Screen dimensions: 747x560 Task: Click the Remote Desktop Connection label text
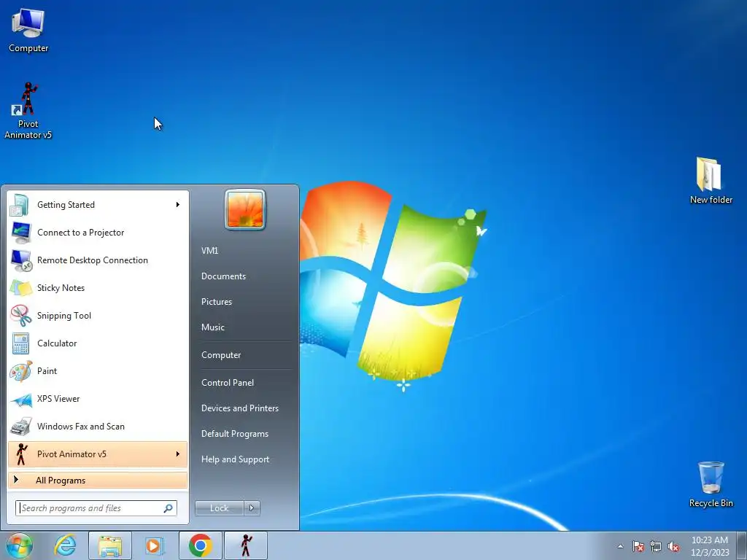point(93,260)
